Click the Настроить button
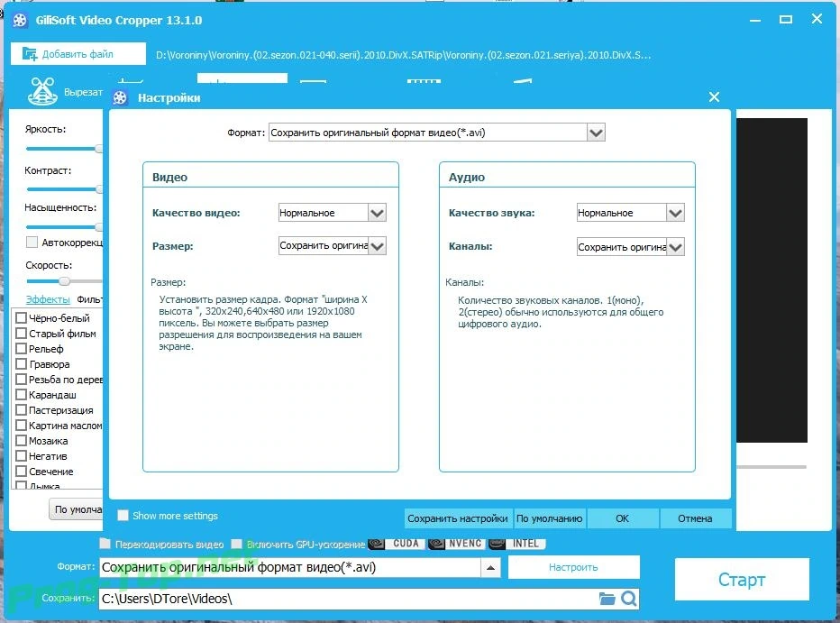The image size is (840, 623). (573, 567)
